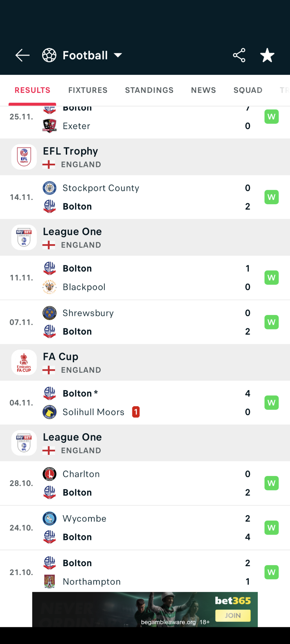This screenshot has width=290, height=644.
Task: Tap the share icon
Action: (239, 55)
